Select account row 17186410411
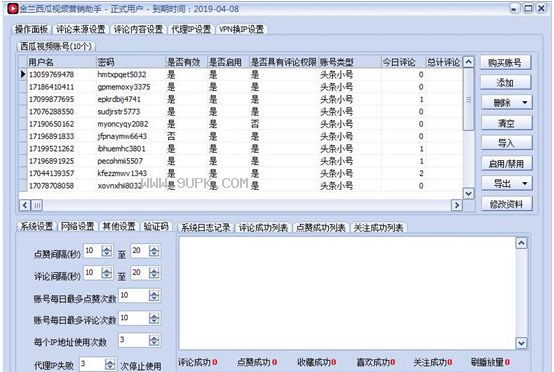Viewport: 554px width, 372px height. [x=240, y=87]
